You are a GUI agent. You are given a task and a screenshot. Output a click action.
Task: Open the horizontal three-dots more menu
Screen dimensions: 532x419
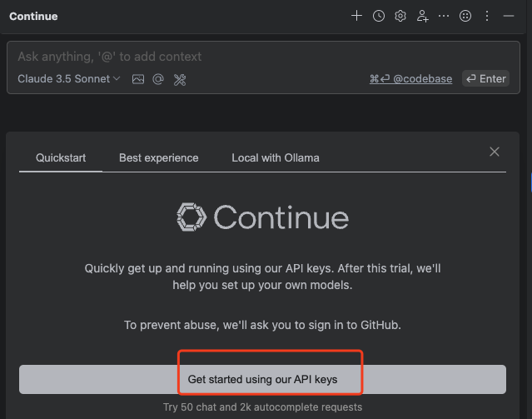point(444,16)
